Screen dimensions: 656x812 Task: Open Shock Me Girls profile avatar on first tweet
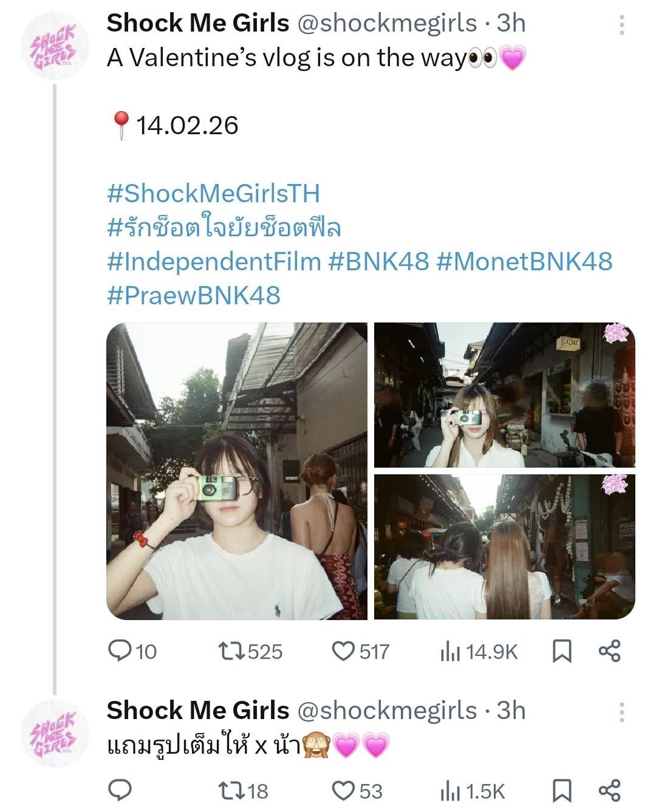[53, 47]
